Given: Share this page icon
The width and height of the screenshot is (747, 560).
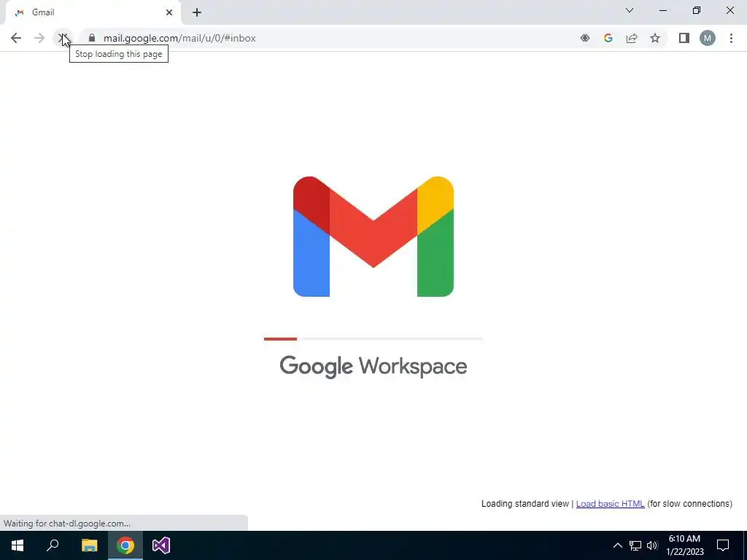Looking at the screenshot, I should click(632, 38).
